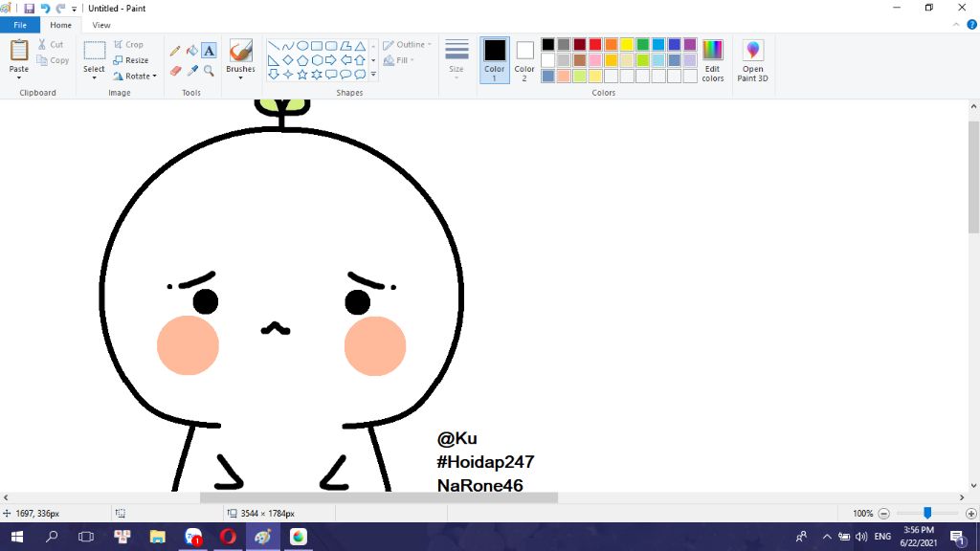Viewport: 980px width, 551px height.
Task: Switch to the Home tab
Action: coord(60,25)
